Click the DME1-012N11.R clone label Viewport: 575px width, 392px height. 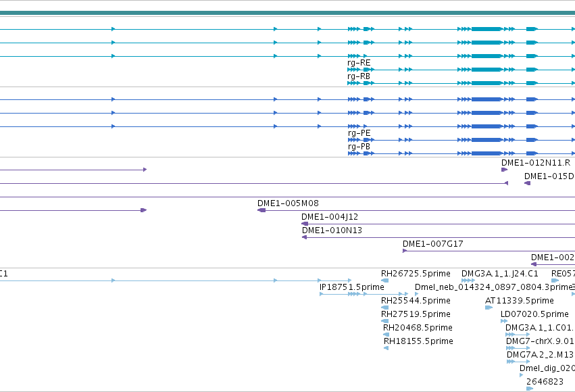click(x=536, y=163)
